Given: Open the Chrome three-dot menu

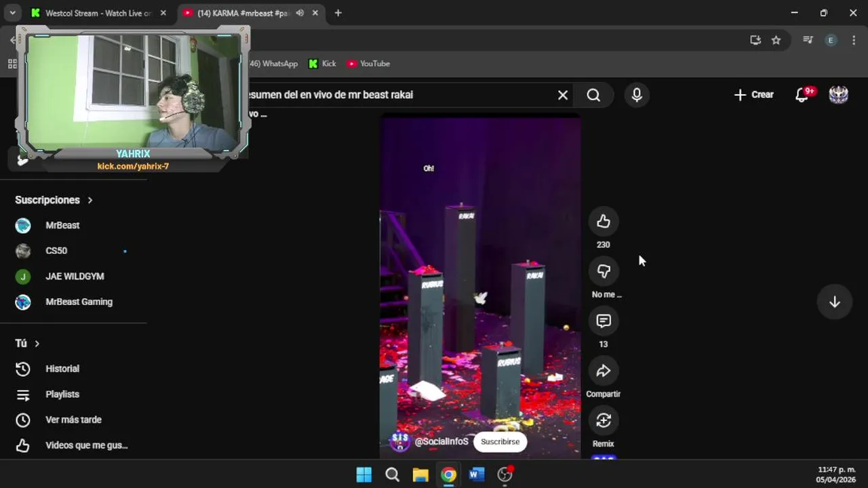Looking at the screenshot, I should point(854,40).
